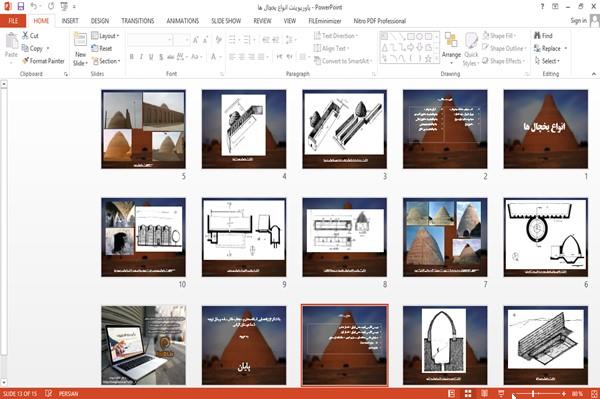The image size is (600, 399).
Task: Click the New Slide icon
Action: click(80, 40)
